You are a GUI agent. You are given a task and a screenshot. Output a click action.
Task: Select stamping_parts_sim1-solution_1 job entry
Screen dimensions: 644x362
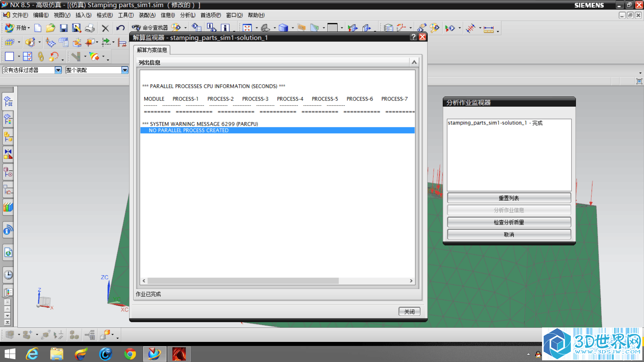point(495,123)
